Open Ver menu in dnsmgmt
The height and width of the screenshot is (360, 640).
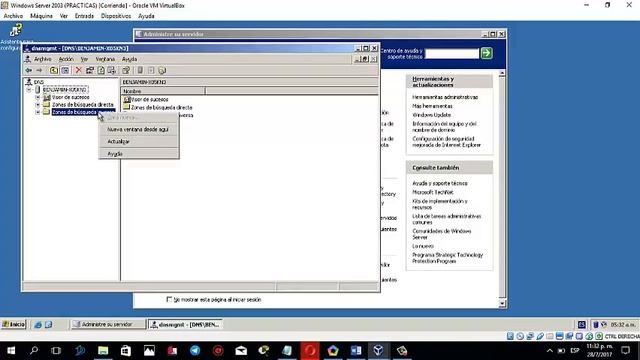pyautogui.click(x=84, y=59)
